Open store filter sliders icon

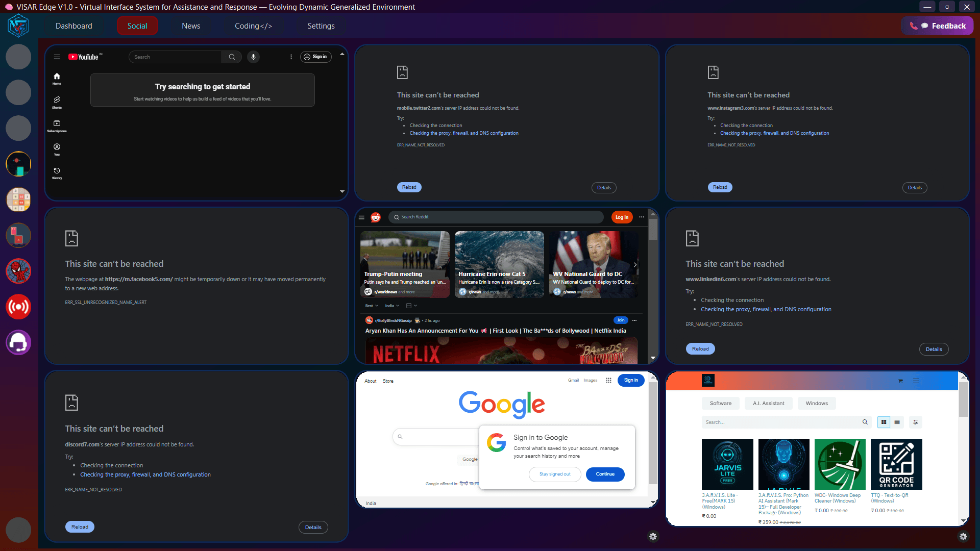916,422
